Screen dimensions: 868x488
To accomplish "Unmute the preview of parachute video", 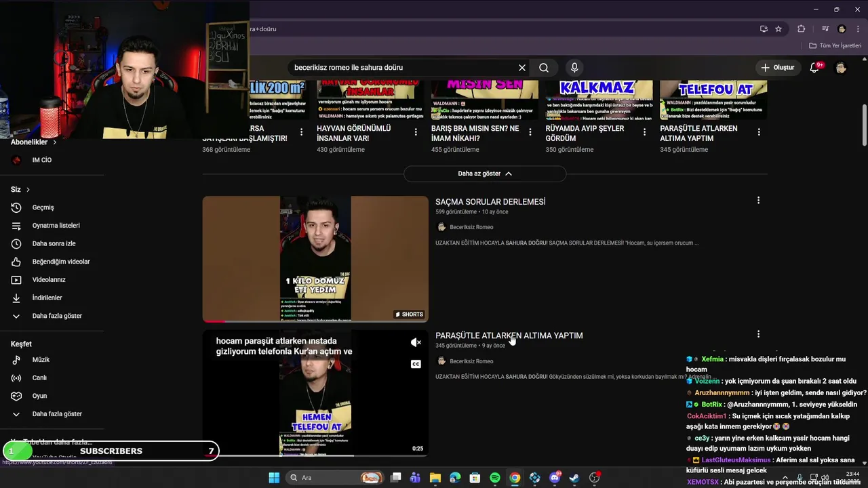I will 416,343.
